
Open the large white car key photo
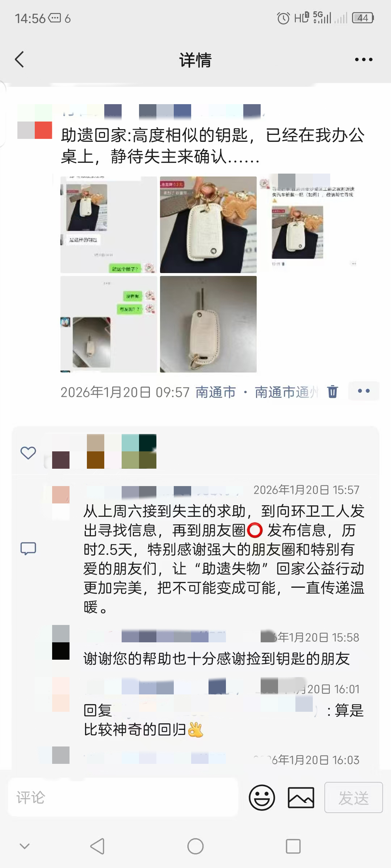(208, 225)
